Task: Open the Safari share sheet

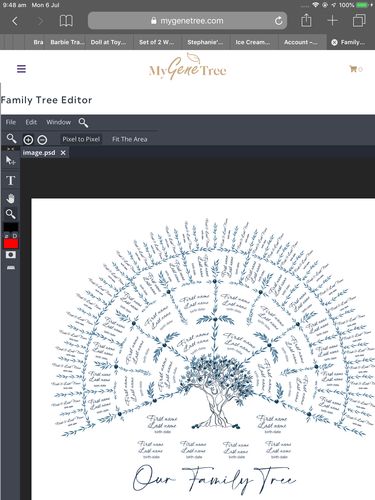Action: [306, 20]
